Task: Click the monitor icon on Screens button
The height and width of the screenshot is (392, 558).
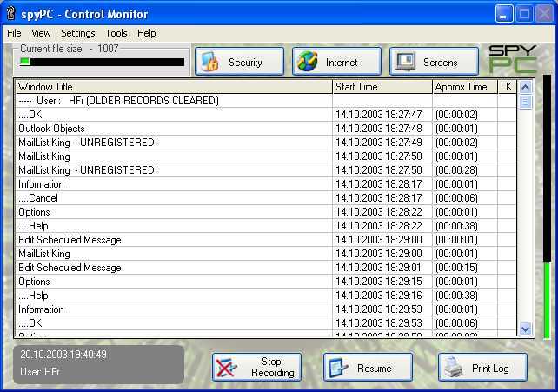Action: pyautogui.click(x=405, y=62)
